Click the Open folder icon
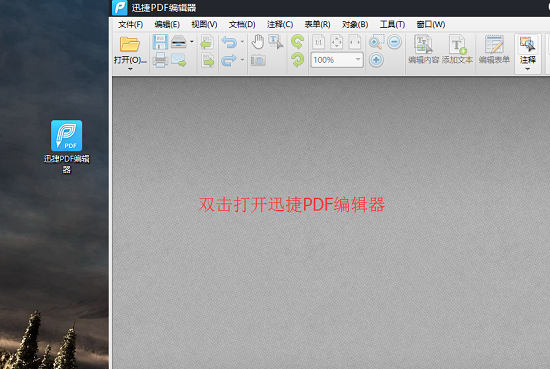This screenshot has width=550, height=369. 130,45
